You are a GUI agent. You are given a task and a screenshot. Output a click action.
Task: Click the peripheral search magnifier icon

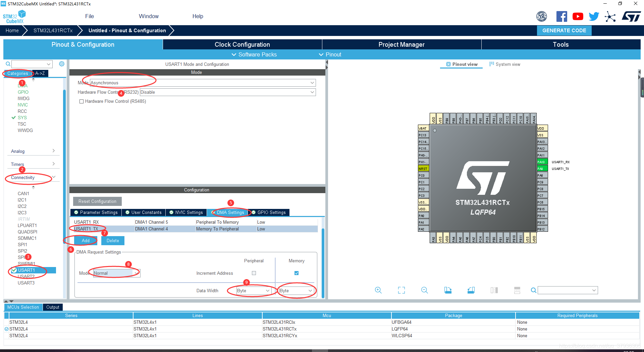click(8, 64)
